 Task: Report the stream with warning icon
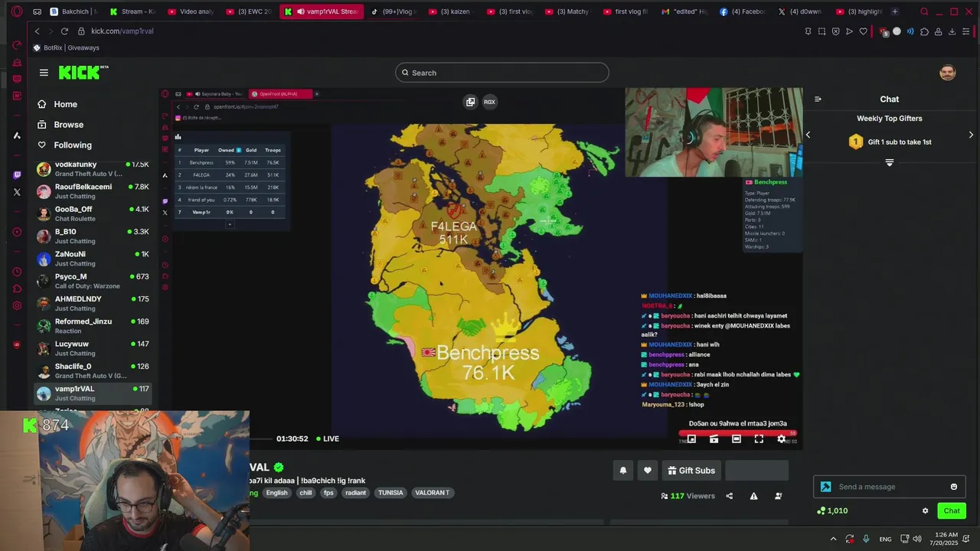(753, 496)
